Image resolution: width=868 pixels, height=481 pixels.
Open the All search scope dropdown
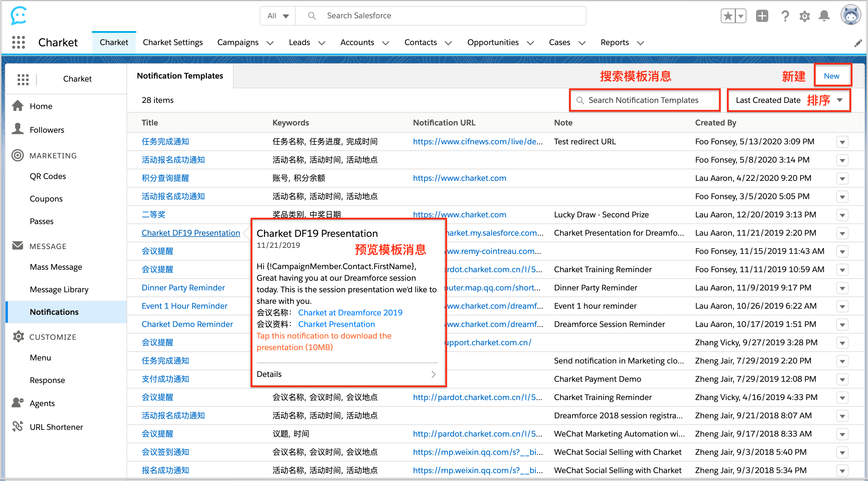coord(278,16)
